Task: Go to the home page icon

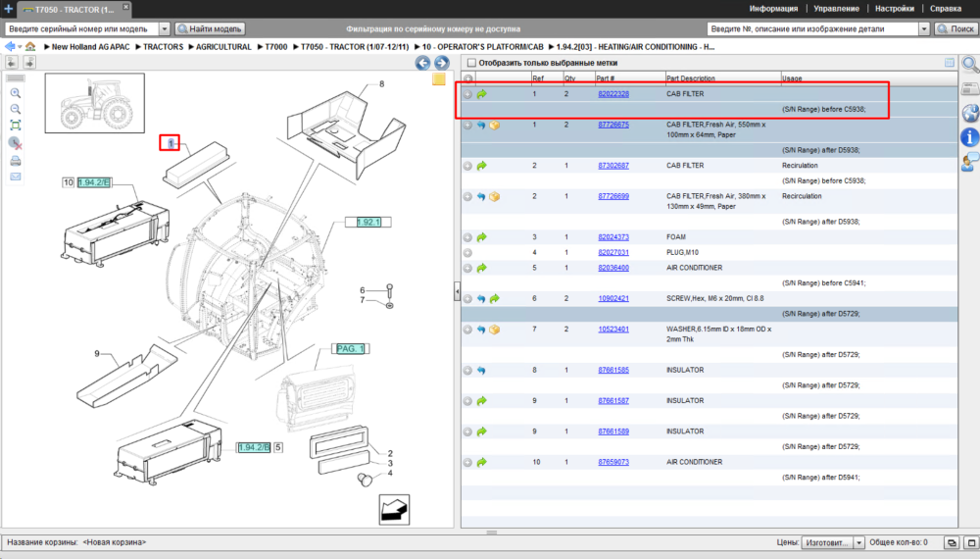Action: 30,47
